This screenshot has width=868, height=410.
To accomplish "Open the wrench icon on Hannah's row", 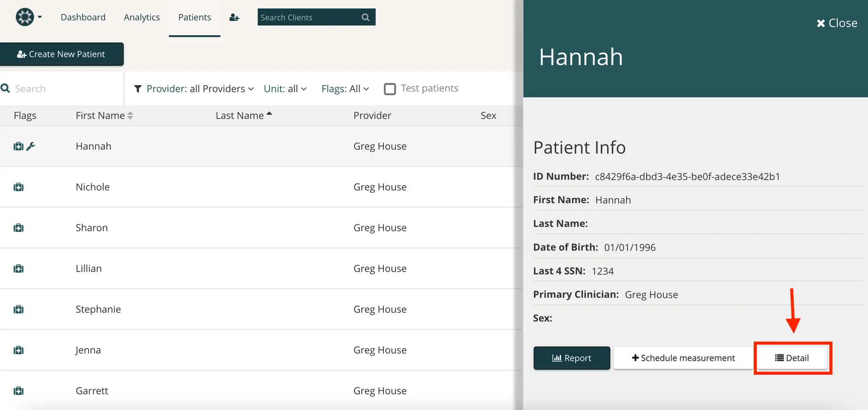I will (x=30, y=146).
